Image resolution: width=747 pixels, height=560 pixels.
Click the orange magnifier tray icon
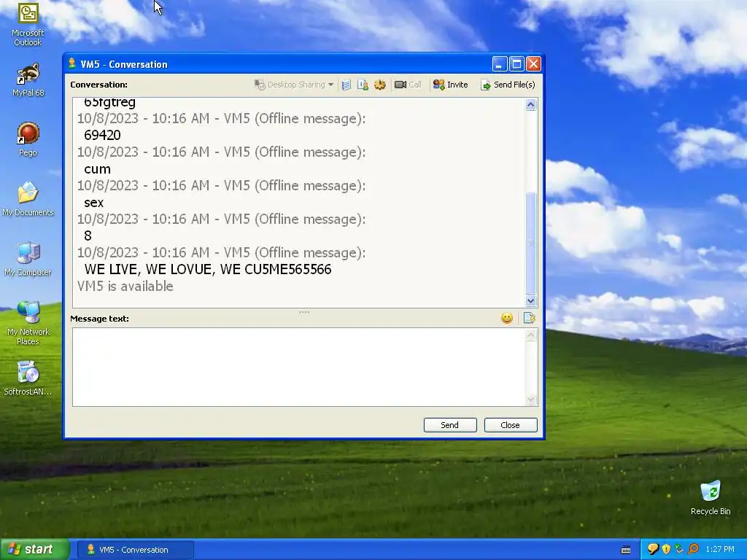693,550
